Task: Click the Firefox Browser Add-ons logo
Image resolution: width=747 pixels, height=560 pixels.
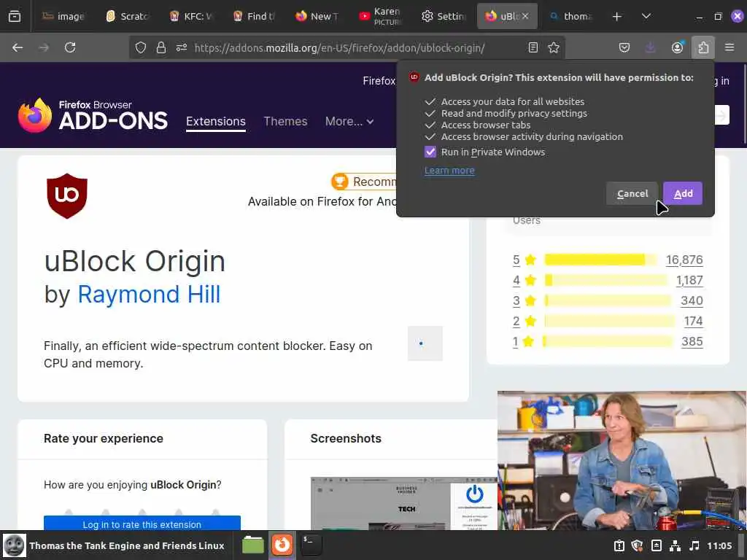Action: tap(93, 115)
